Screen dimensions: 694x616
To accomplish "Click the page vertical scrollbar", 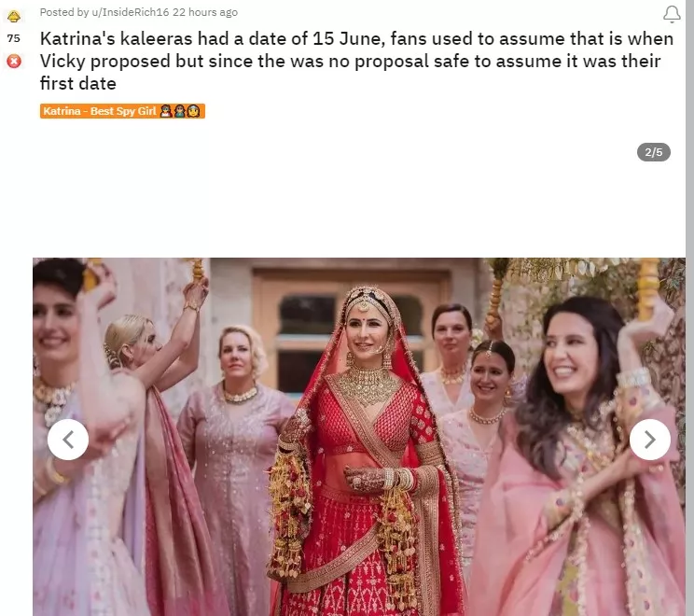I will 689,308.
